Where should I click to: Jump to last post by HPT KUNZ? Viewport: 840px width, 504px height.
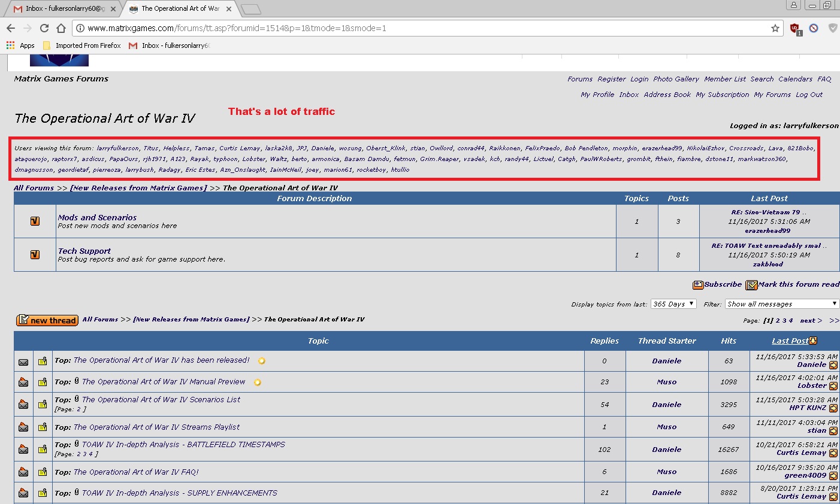click(x=833, y=408)
